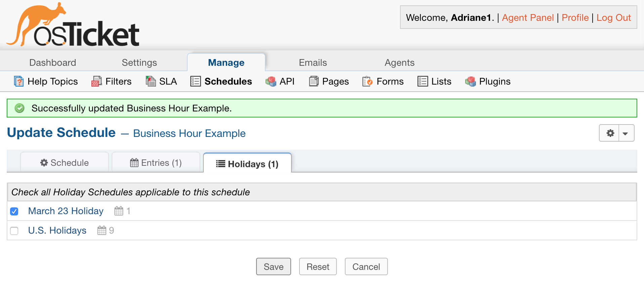
Task: Click the Log Out link
Action: pyautogui.click(x=614, y=17)
